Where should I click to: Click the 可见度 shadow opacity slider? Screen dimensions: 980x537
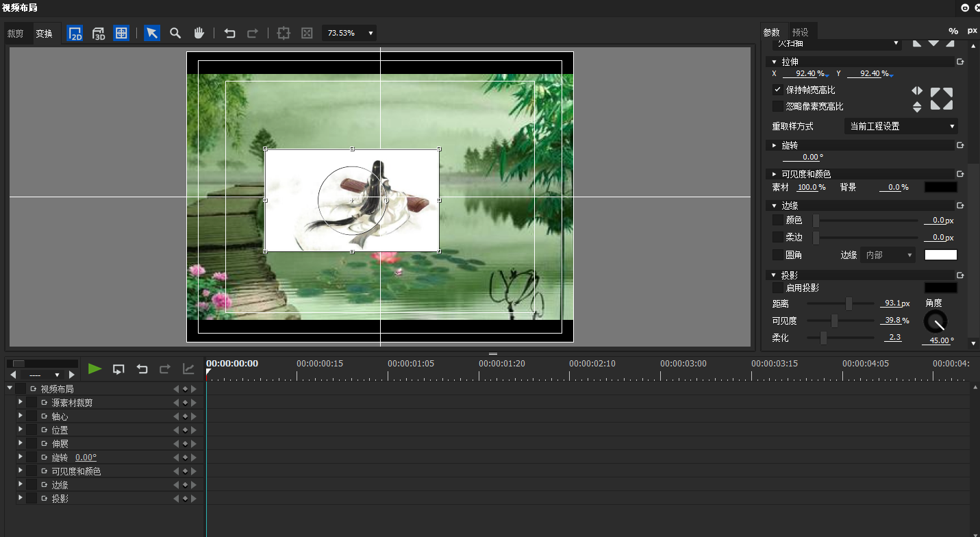(841, 321)
